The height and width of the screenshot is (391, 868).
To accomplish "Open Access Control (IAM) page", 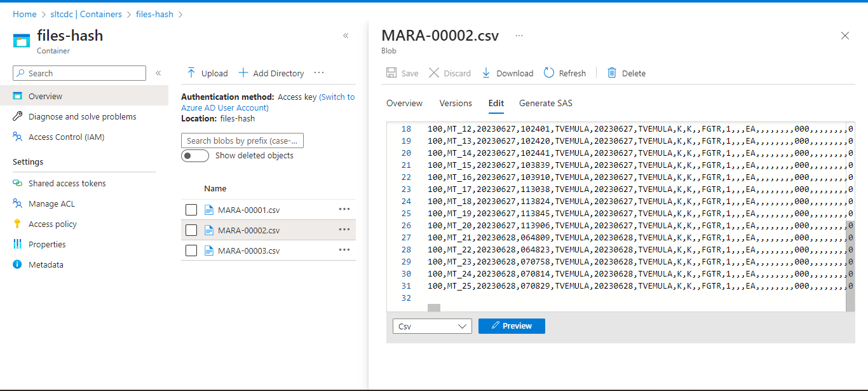I will pos(66,137).
